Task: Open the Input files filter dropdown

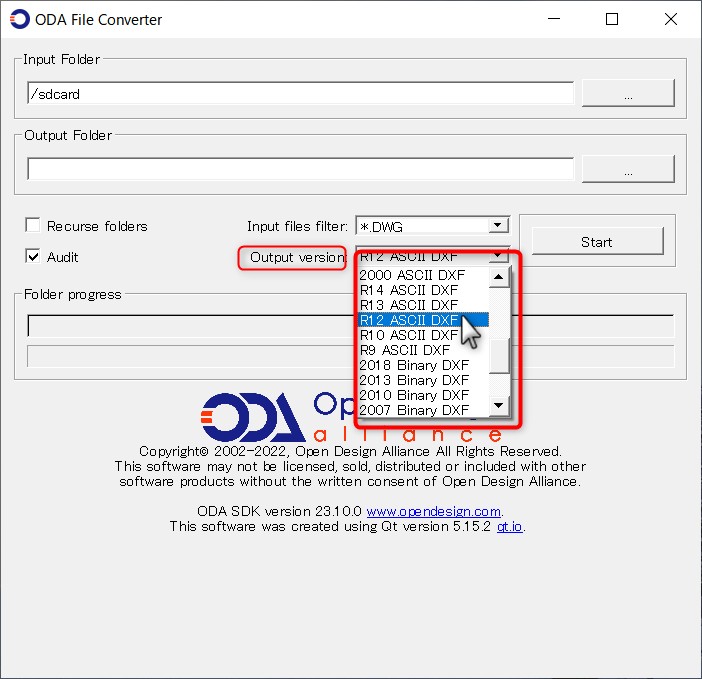Action: (497, 225)
